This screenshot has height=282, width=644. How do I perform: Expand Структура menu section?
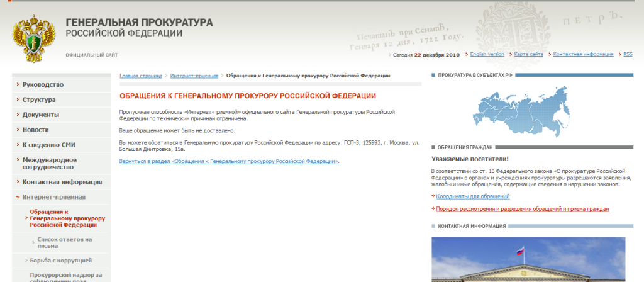[x=39, y=100]
